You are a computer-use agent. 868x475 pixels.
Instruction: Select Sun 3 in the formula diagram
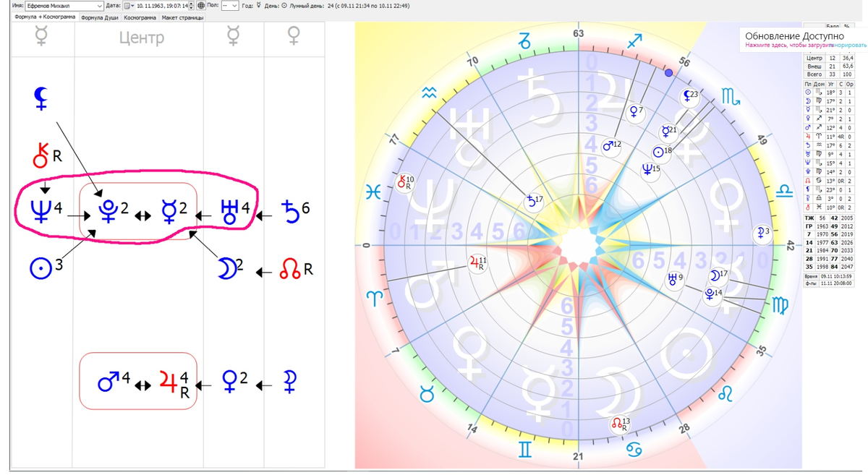coord(45,268)
